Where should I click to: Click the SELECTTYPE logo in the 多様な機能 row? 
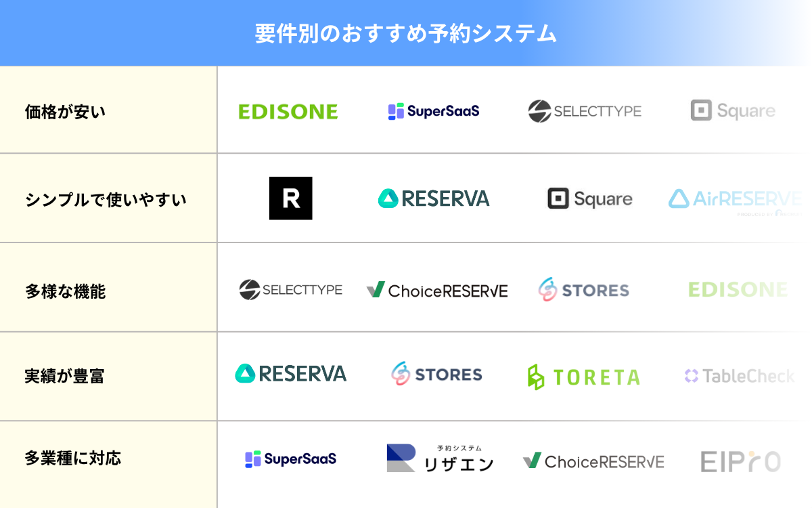pyautogui.click(x=291, y=290)
